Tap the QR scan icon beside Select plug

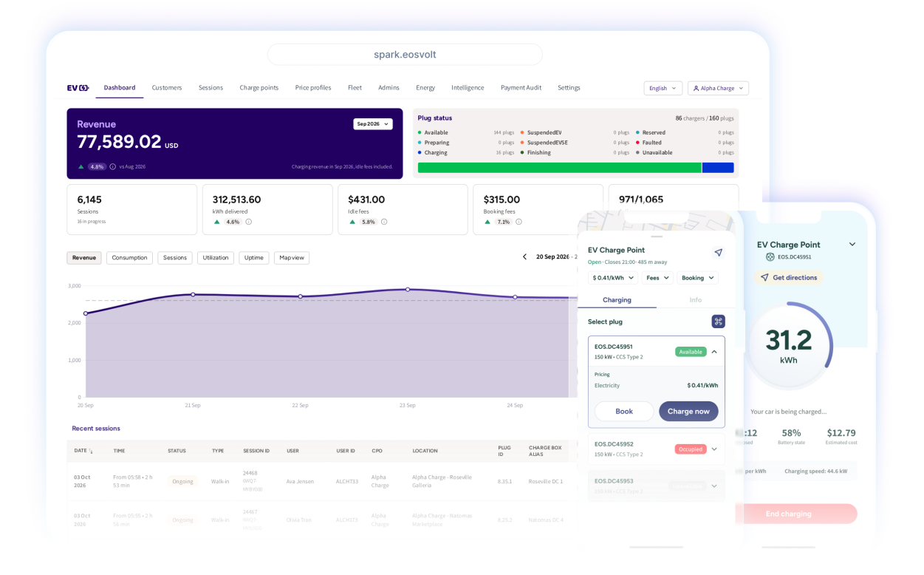(718, 321)
